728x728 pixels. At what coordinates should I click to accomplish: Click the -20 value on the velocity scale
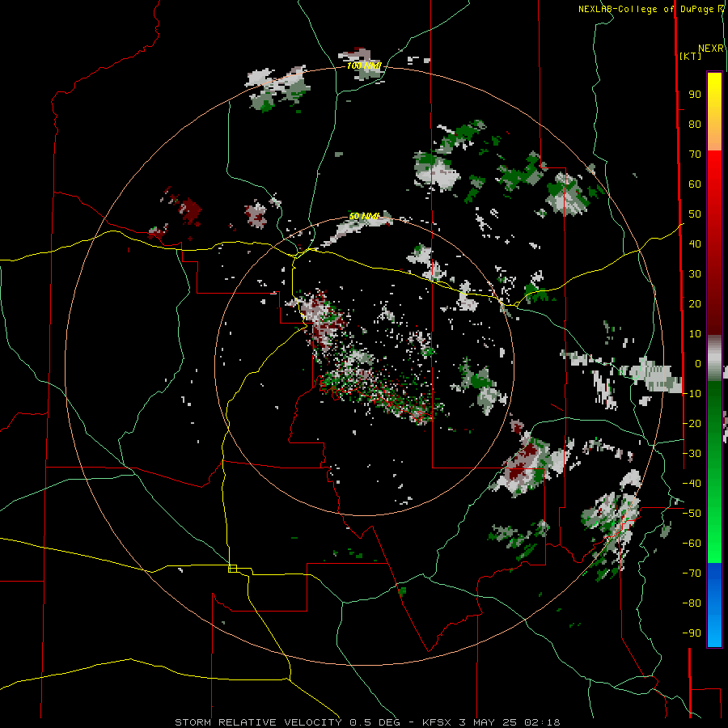[692, 423]
